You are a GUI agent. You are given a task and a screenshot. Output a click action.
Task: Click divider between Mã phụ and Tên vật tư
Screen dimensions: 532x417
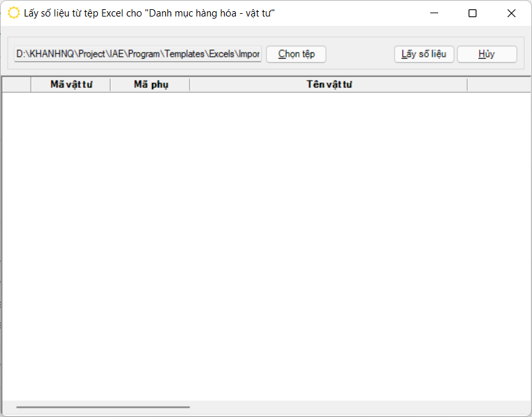click(x=190, y=85)
